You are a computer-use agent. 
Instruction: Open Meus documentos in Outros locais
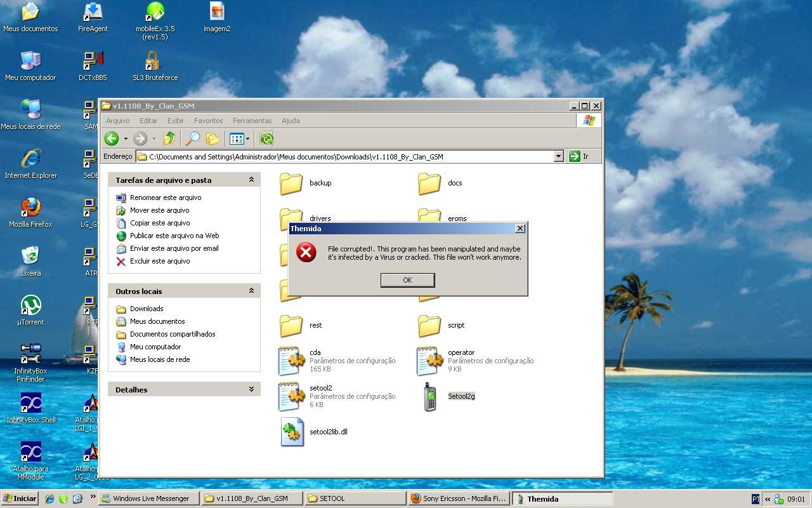[157, 321]
